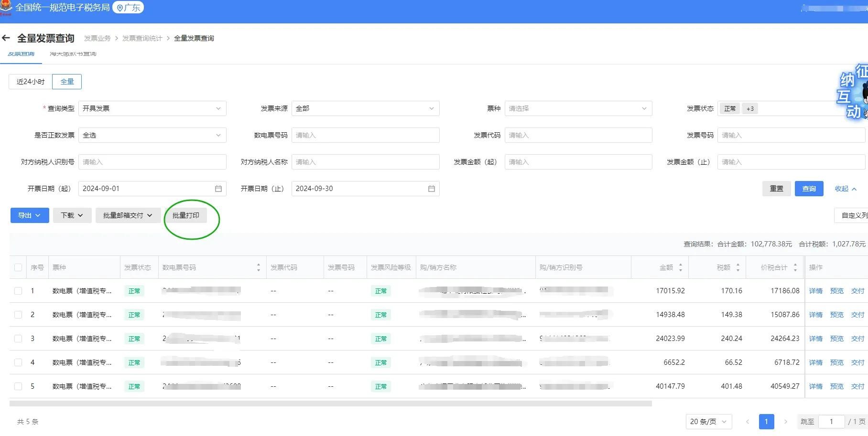Open the 开票日期（起） calendar icon
Viewport: 868px width, 436px height.
click(x=218, y=189)
